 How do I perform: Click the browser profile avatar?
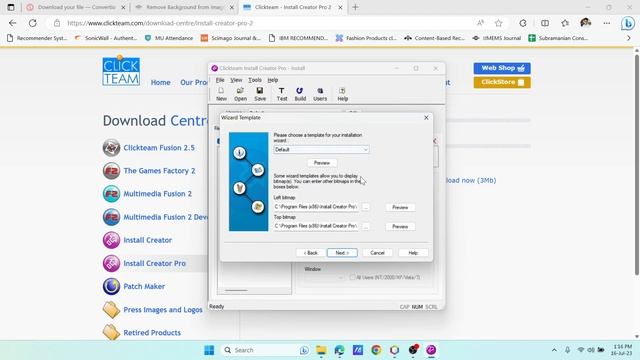(x=586, y=23)
